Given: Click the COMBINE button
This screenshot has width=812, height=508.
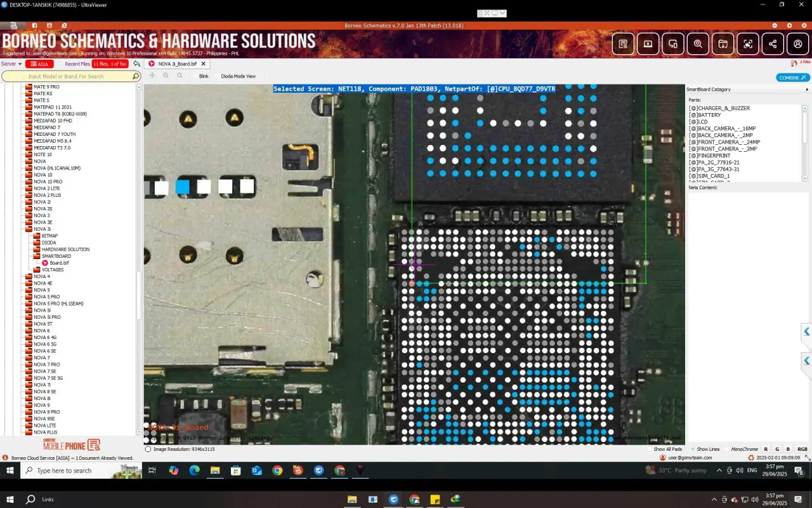Looking at the screenshot, I should (x=793, y=77).
